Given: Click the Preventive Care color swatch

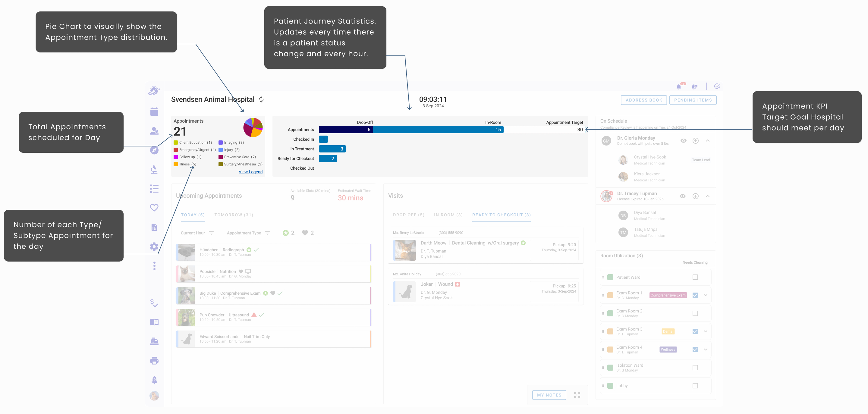Looking at the screenshot, I should (x=220, y=157).
